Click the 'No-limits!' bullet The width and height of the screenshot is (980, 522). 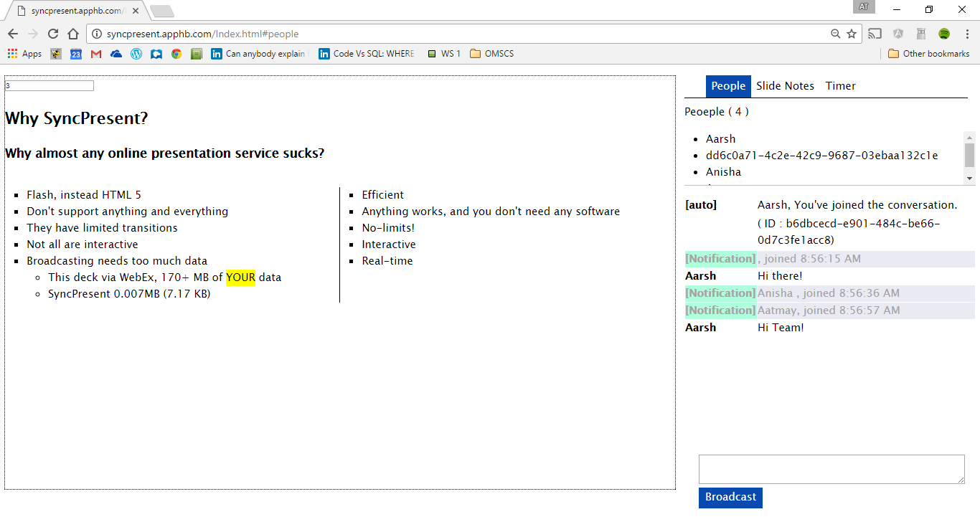[388, 228]
